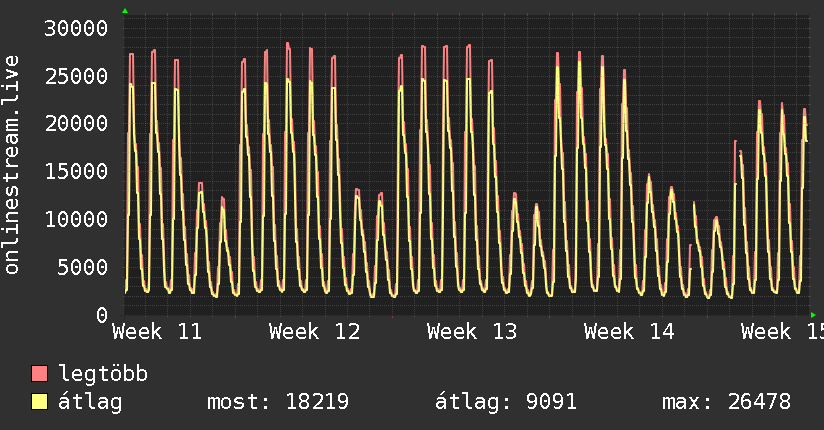Click the pink legtöbb legend swatch
The width and height of the screenshot is (824, 430).
pos(39,373)
